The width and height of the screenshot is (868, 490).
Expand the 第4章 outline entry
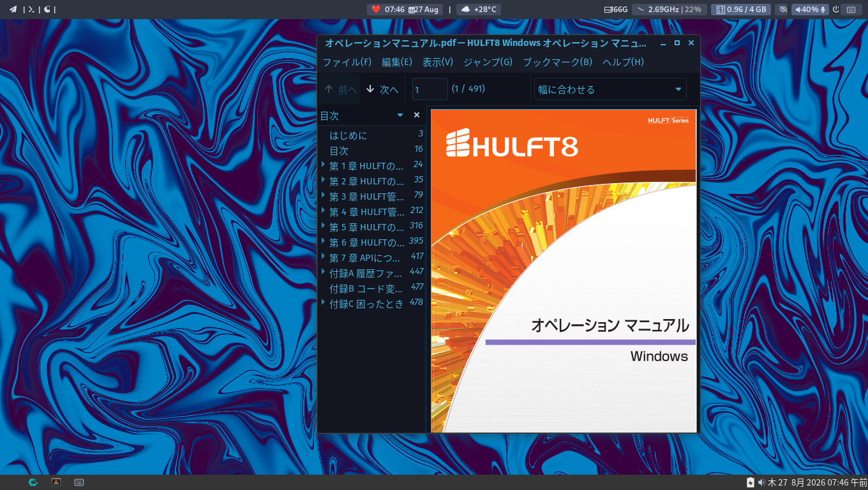(324, 211)
